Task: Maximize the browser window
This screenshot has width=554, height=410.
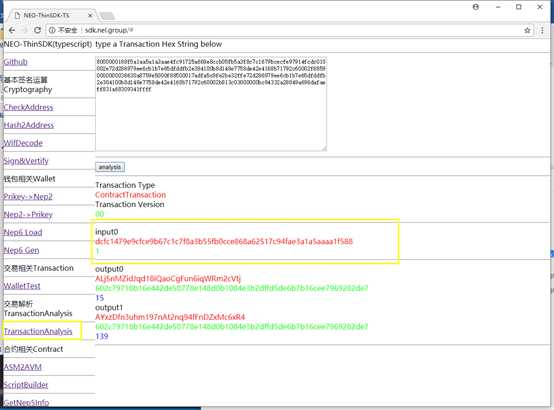Action: pyautogui.click(x=519, y=7)
